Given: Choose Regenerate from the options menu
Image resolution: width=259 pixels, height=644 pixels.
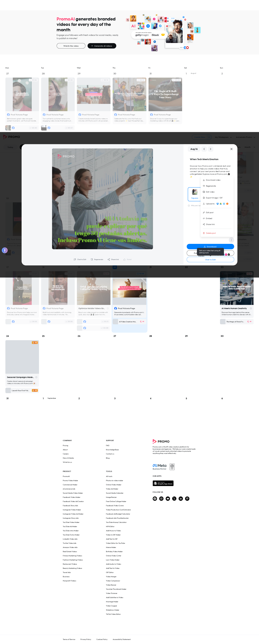Looking at the screenshot, I should tap(209, 186).
